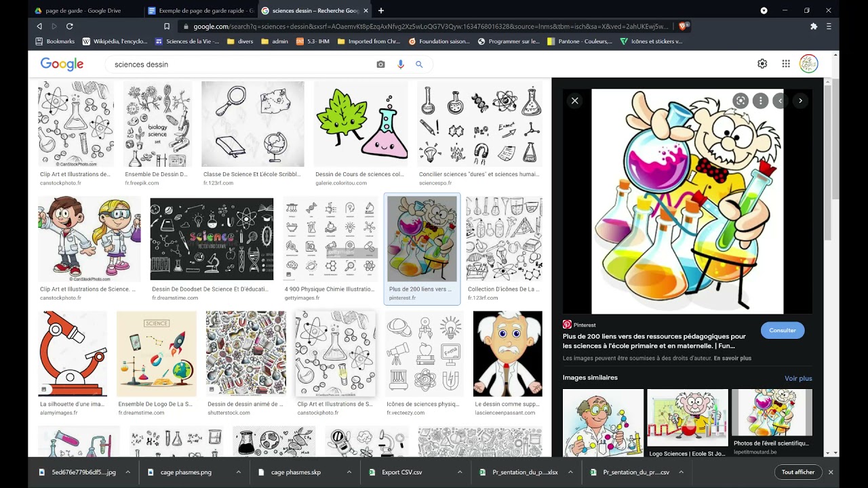
Task: Switch to Exemple de page de garde tab
Action: click(201, 11)
